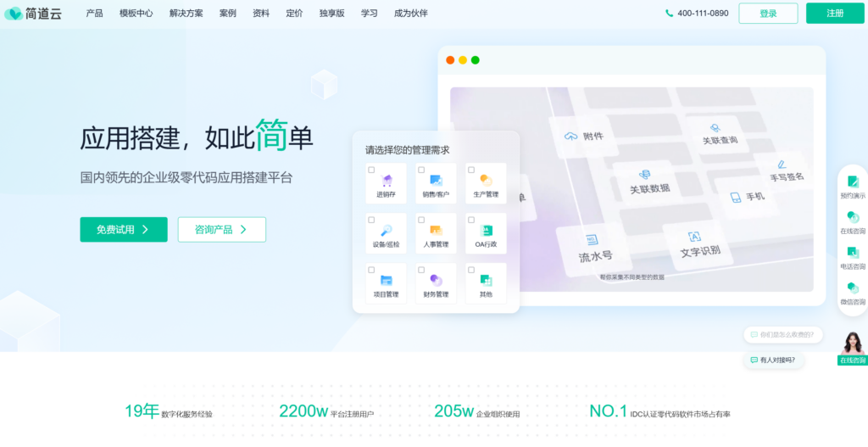The width and height of the screenshot is (868, 447).
Task: Check the 进销存 checkbox
Action: tap(371, 170)
